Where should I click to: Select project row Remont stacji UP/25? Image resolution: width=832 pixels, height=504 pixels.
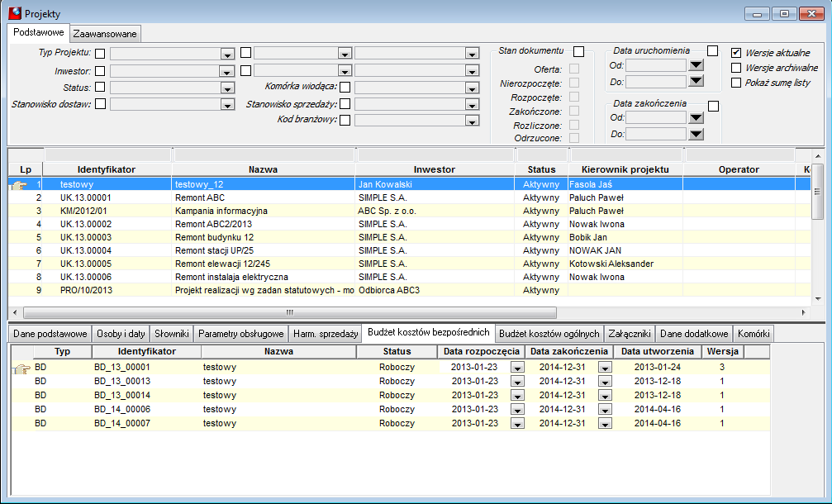(409, 250)
